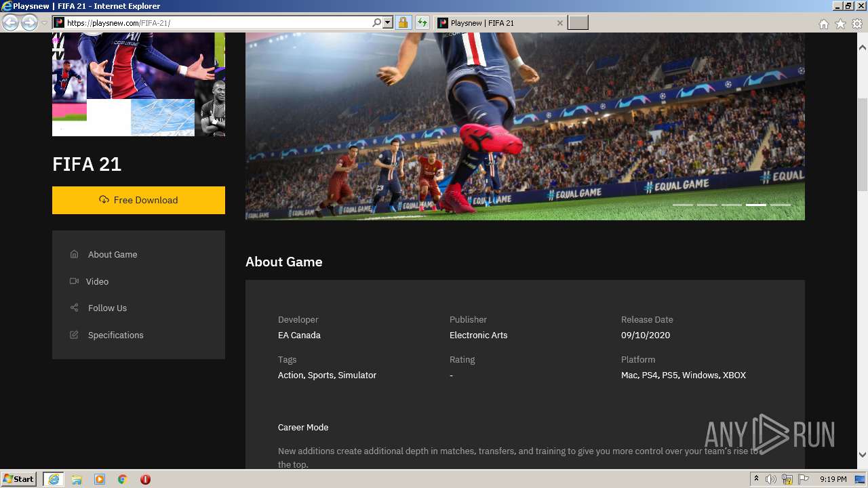The height and width of the screenshot is (488, 868).
Task: Click the 9:19 PM clock
Action: [833, 479]
